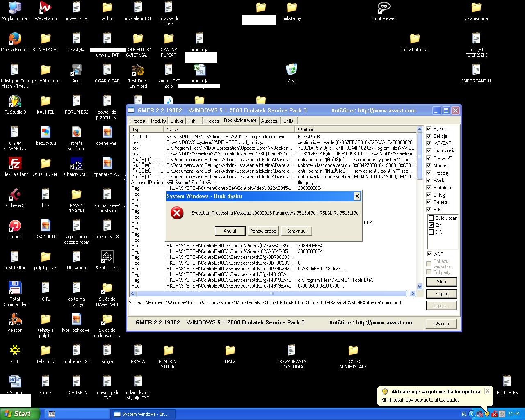Click the vertical scrollbar up arrow
The height and width of the screenshot is (420, 525).
(x=420, y=130)
